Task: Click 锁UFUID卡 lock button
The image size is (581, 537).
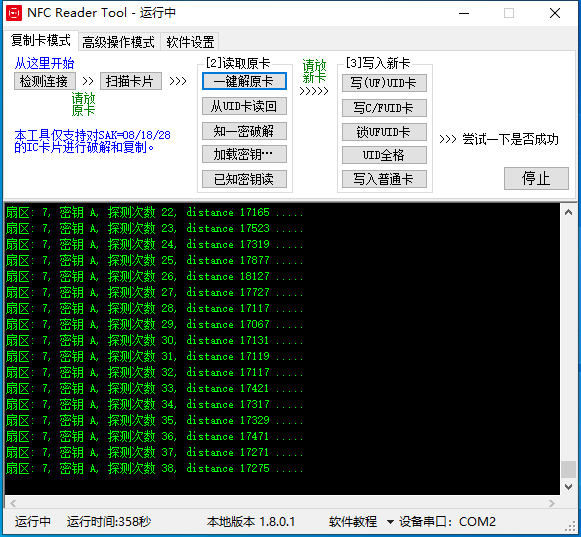Action: point(384,132)
